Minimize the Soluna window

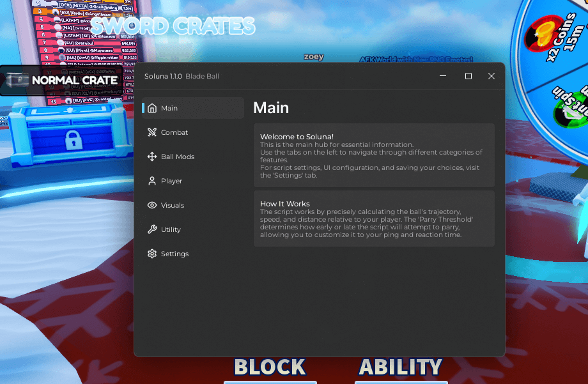444,76
